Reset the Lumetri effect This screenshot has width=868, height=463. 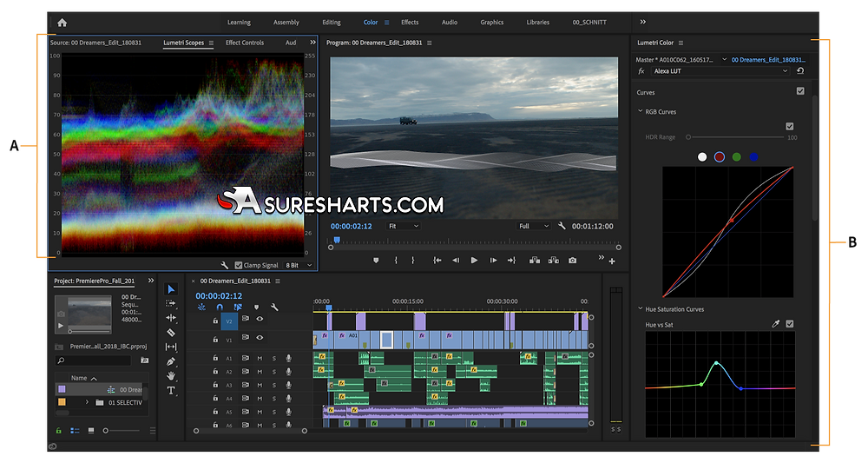click(x=800, y=71)
